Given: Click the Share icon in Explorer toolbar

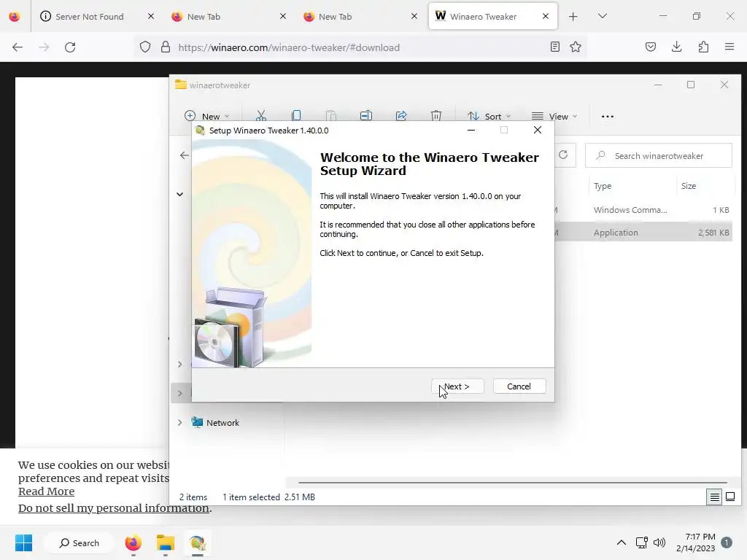Looking at the screenshot, I should (401, 116).
